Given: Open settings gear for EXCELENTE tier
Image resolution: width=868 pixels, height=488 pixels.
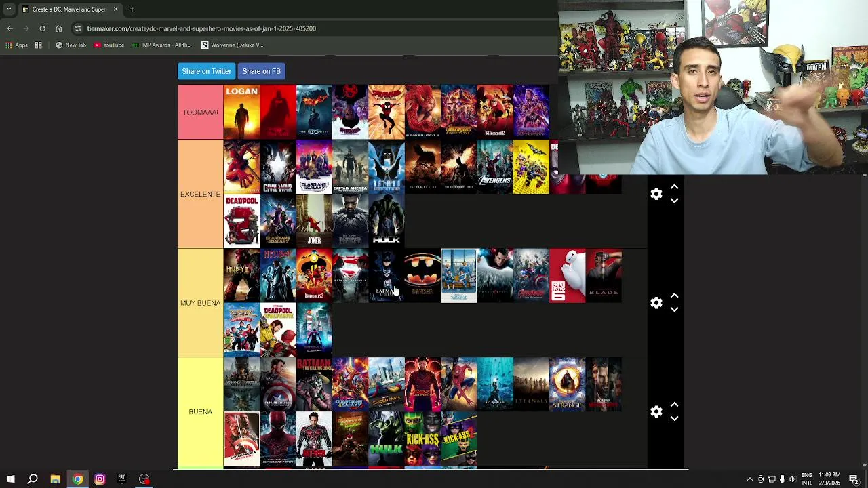Looking at the screenshot, I should (656, 194).
